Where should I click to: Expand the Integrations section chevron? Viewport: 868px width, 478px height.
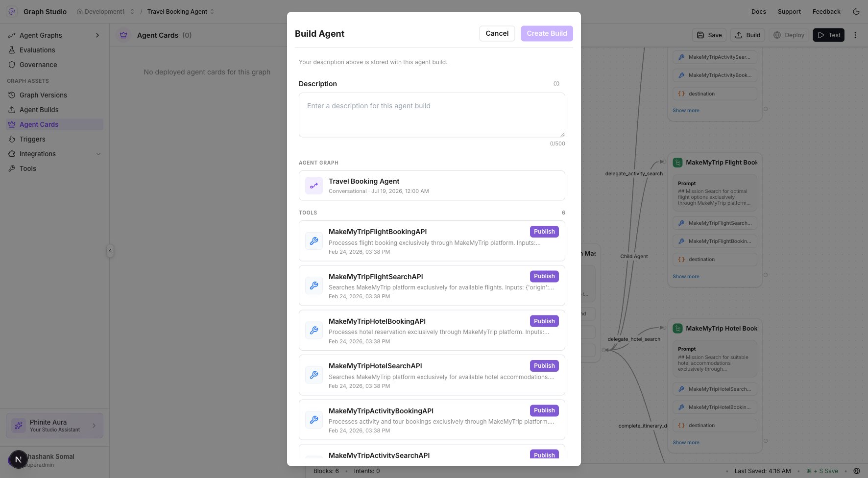(x=98, y=154)
